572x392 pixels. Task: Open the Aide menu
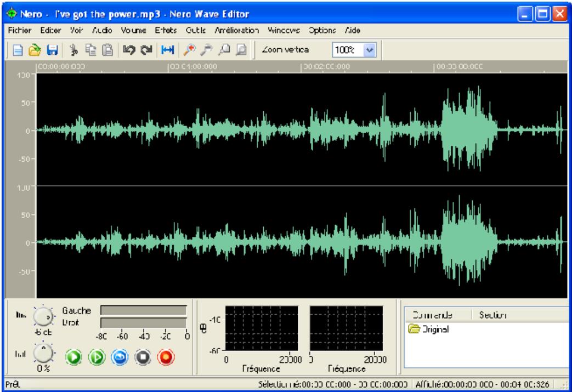pos(353,30)
